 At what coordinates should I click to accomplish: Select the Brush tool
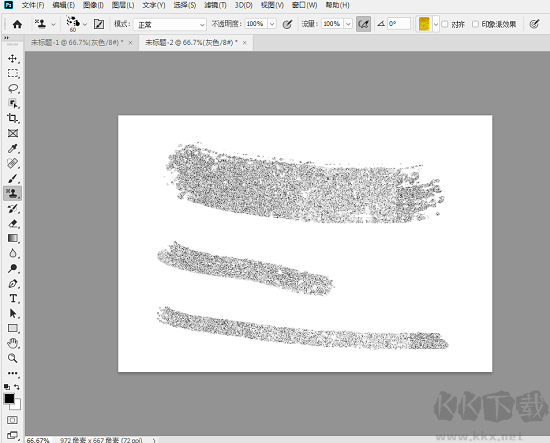pyautogui.click(x=13, y=179)
